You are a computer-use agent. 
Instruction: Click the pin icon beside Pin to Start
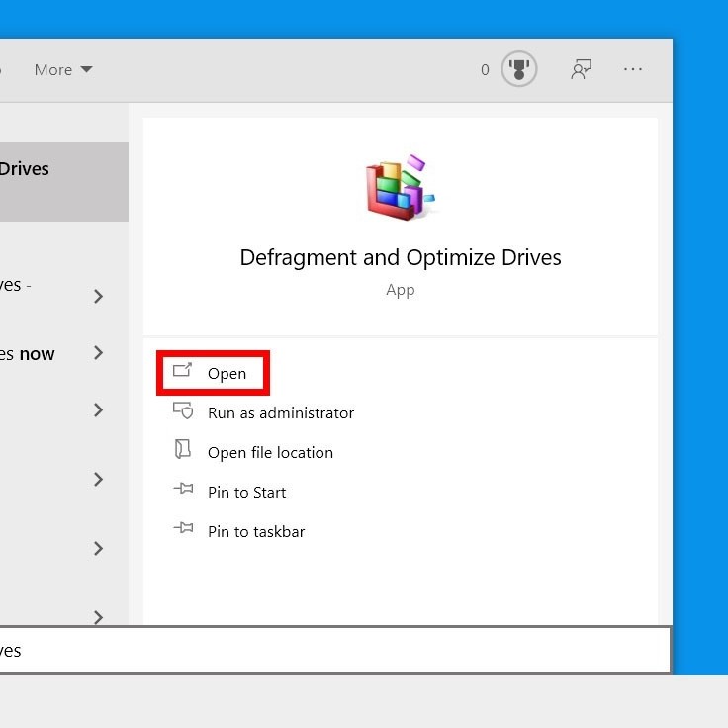(x=183, y=489)
